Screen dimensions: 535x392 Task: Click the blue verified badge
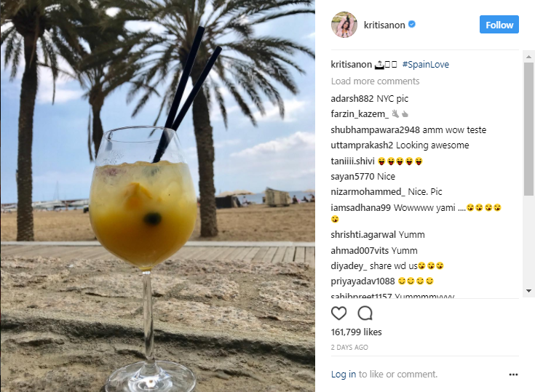point(412,25)
